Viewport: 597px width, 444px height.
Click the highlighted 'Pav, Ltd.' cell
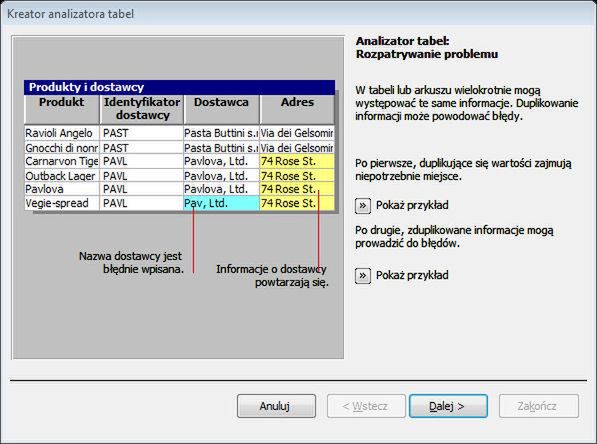(221, 203)
